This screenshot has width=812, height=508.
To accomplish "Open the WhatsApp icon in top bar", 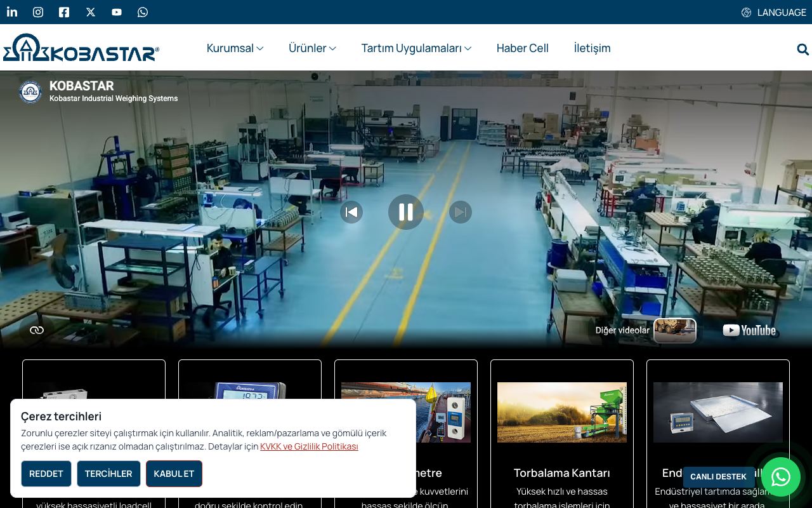I will pyautogui.click(x=143, y=12).
